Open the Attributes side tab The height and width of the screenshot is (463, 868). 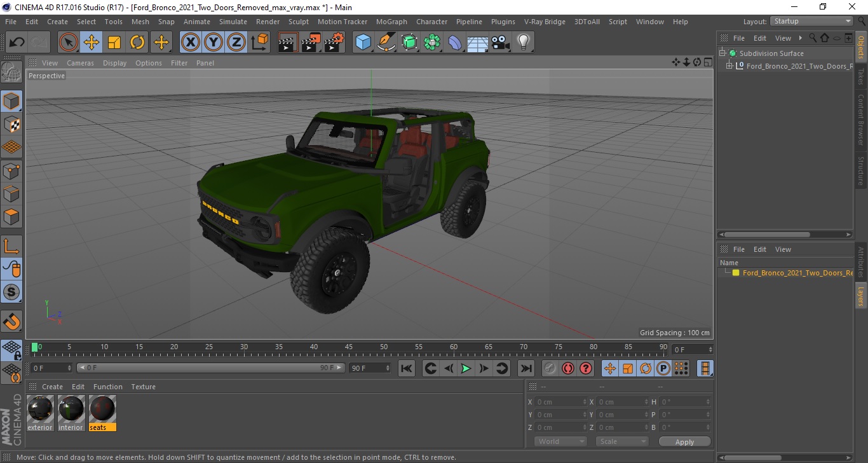861,263
